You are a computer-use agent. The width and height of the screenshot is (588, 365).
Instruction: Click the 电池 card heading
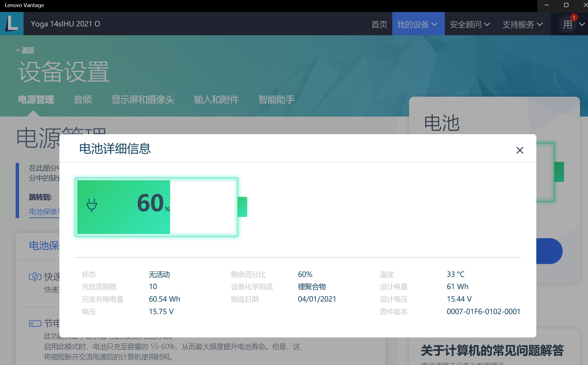[x=442, y=123]
